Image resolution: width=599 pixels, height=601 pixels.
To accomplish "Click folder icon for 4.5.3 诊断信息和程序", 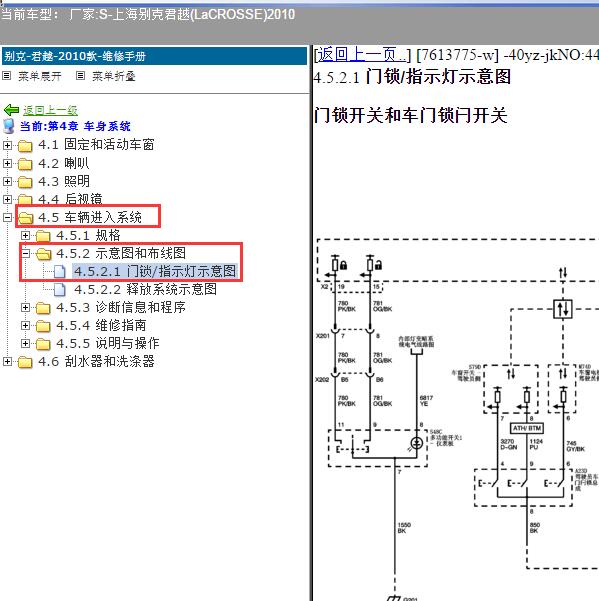I will (x=43, y=308).
